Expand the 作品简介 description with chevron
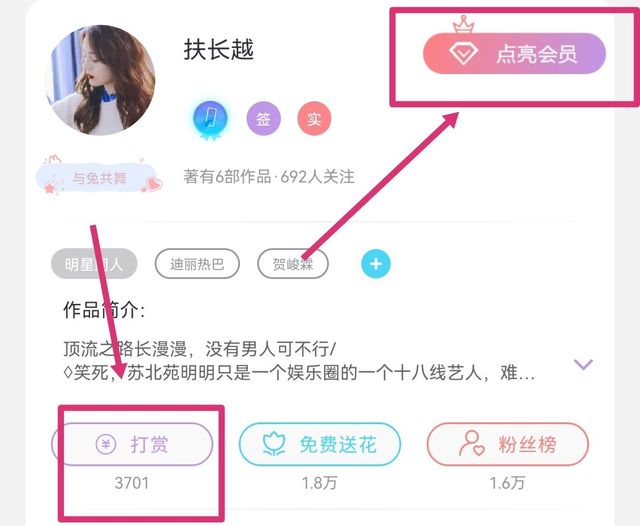640x526 pixels. click(x=583, y=363)
